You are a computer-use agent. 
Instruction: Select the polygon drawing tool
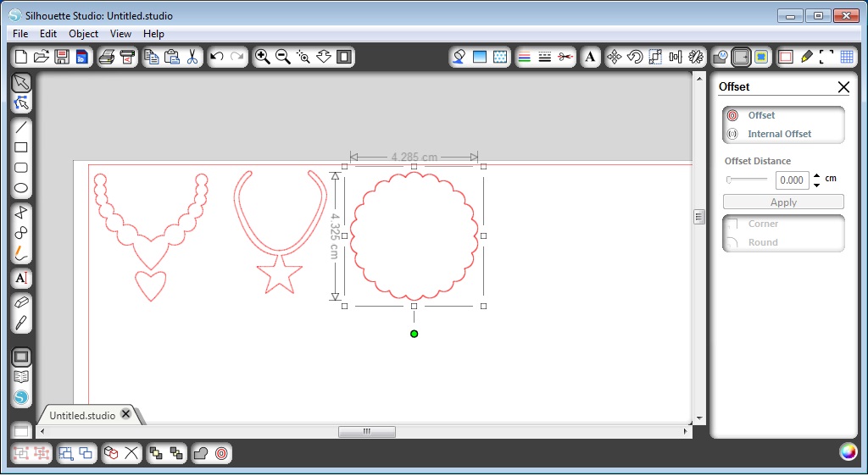21,213
